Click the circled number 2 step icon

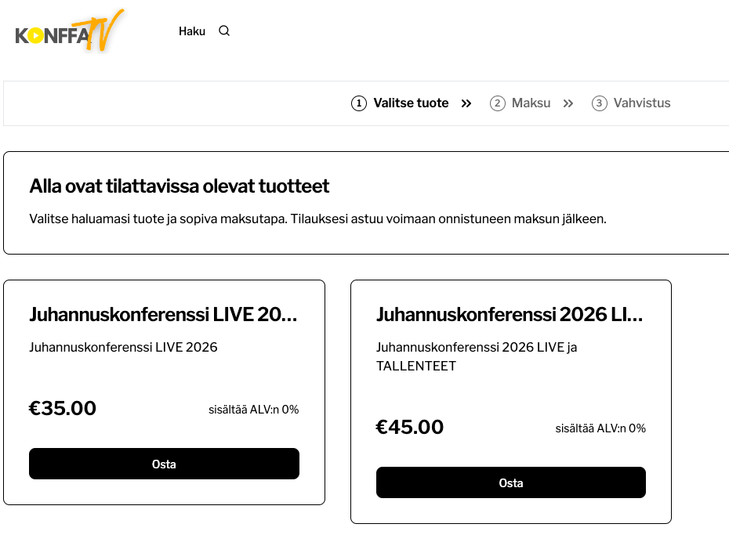tap(498, 103)
